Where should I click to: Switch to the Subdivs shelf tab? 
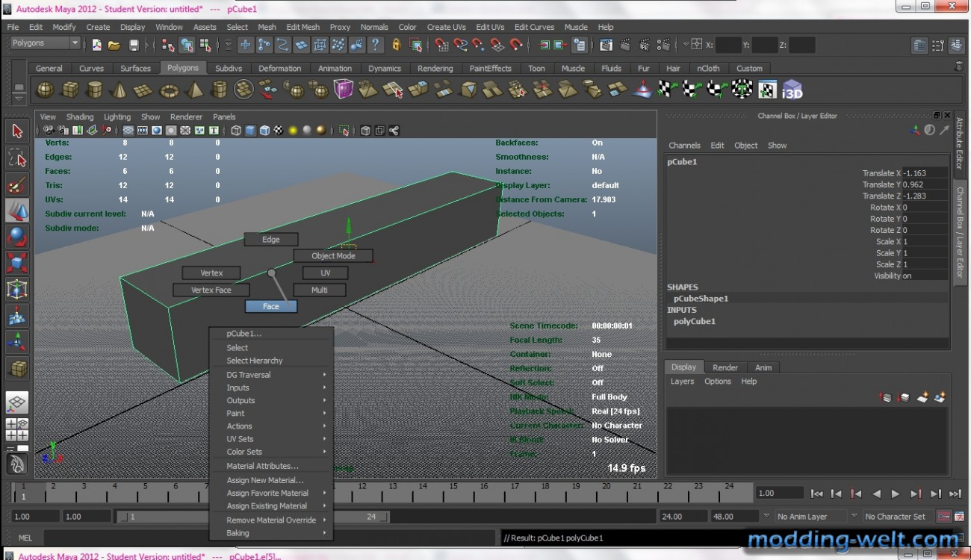[x=228, y=68]
